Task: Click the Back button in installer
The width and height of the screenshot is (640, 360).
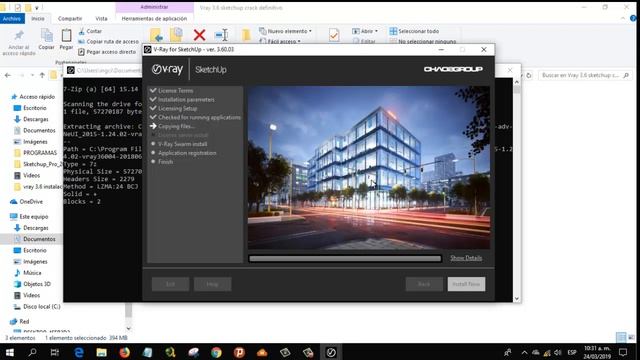Action: [x=424, y=284]
